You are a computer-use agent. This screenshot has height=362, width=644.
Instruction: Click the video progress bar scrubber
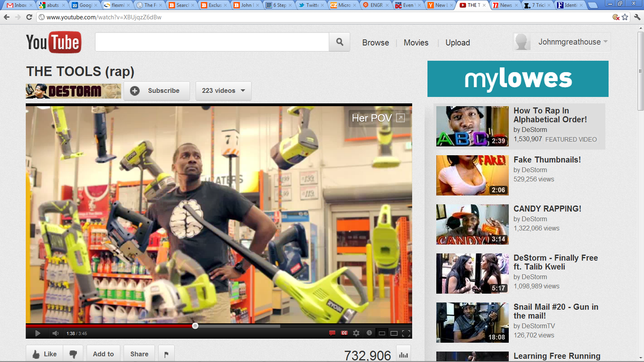click(x=195, y=326)
